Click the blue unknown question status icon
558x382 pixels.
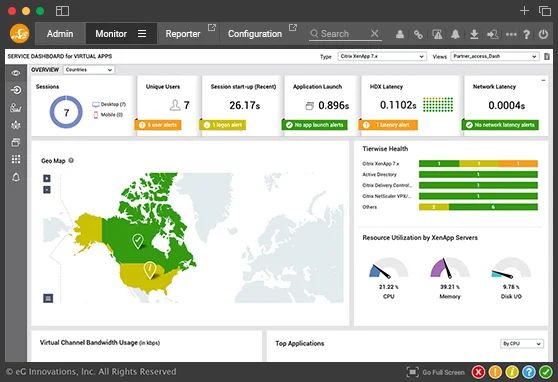pyautogui.click(x=529, y=372)
